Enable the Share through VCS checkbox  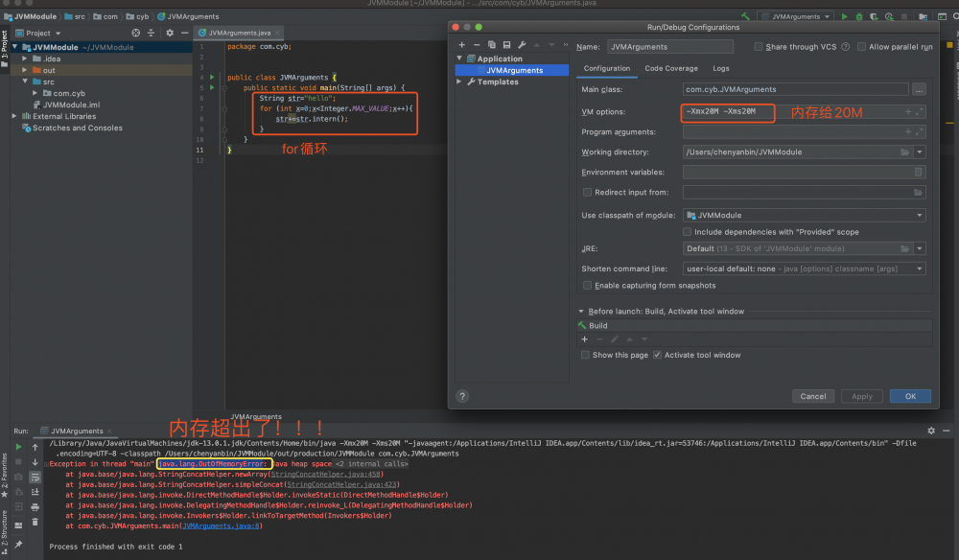(x=759, y=47)
